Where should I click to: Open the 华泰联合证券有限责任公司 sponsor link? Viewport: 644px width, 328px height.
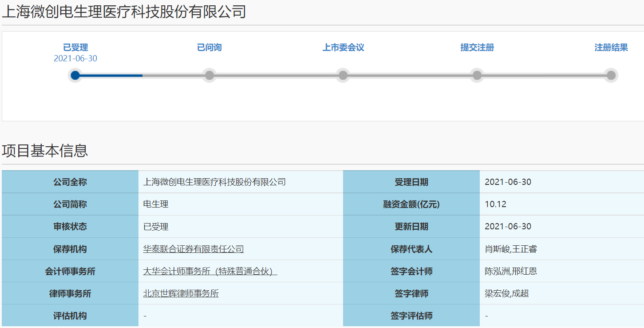point(194,249)
